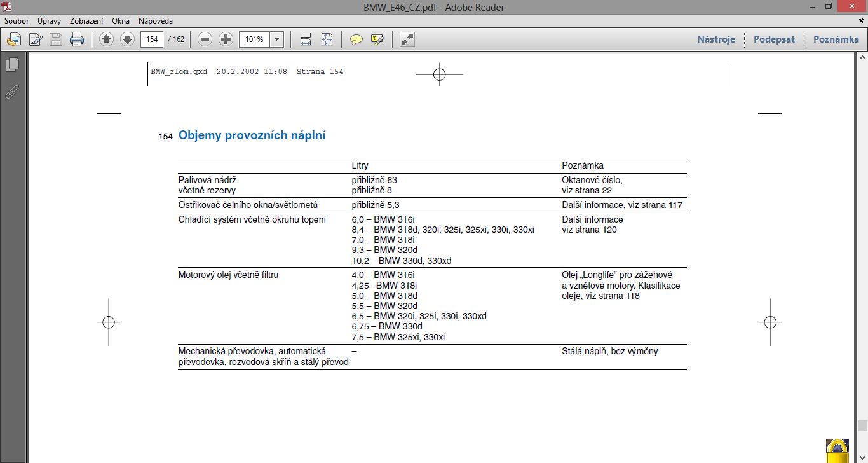Zoom in using the plus button
The width and height of the screenshot is (868, 463).
pyautogui.click(x=226, y=39)
